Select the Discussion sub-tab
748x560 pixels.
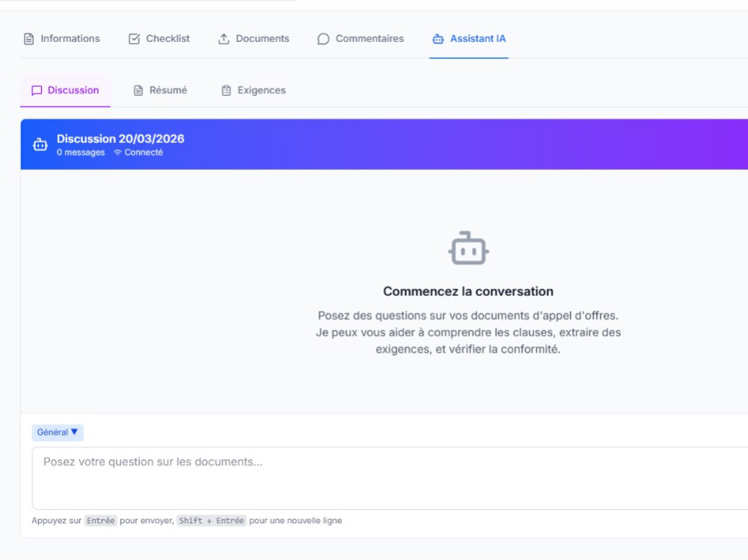tap(65, 90)
